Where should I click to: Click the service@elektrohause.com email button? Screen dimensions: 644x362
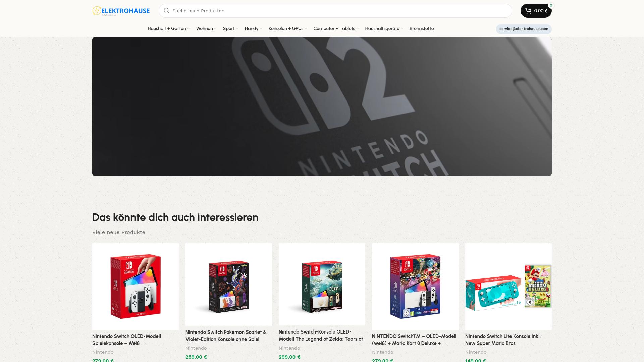pyautogui.click(x=524, y=29)
